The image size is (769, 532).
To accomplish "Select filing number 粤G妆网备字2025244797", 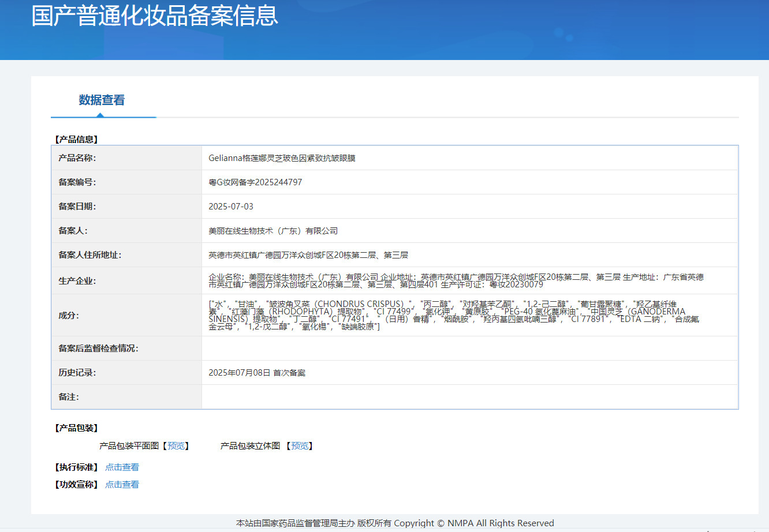I will (255, 182).
